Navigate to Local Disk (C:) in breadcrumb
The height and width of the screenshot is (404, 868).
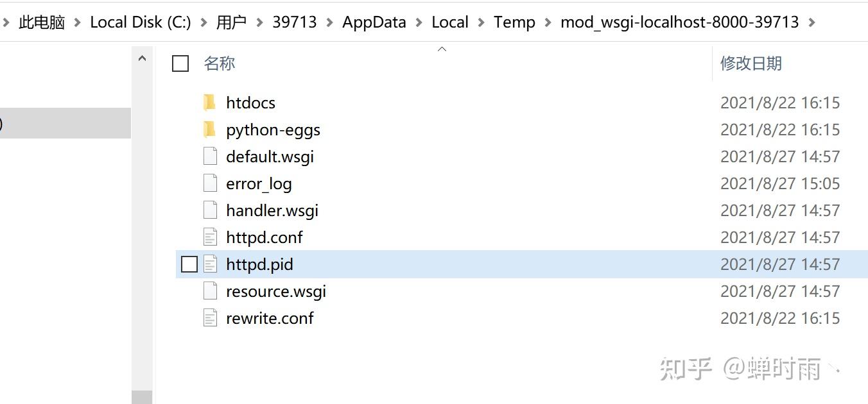139,22
